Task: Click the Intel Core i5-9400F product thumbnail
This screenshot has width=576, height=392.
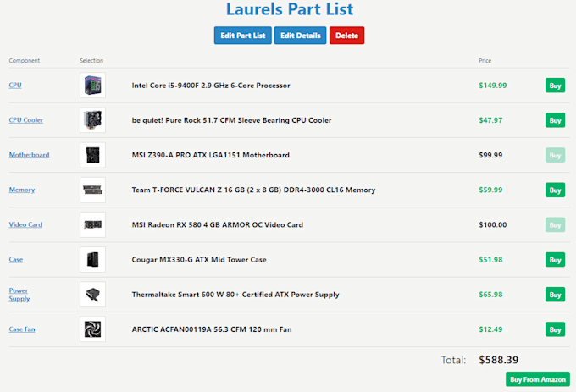Action: 92,86
